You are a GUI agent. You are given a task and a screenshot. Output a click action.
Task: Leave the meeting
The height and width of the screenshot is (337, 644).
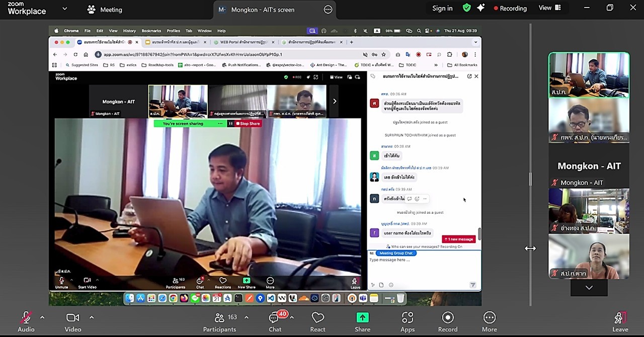[x=620, y=322]
